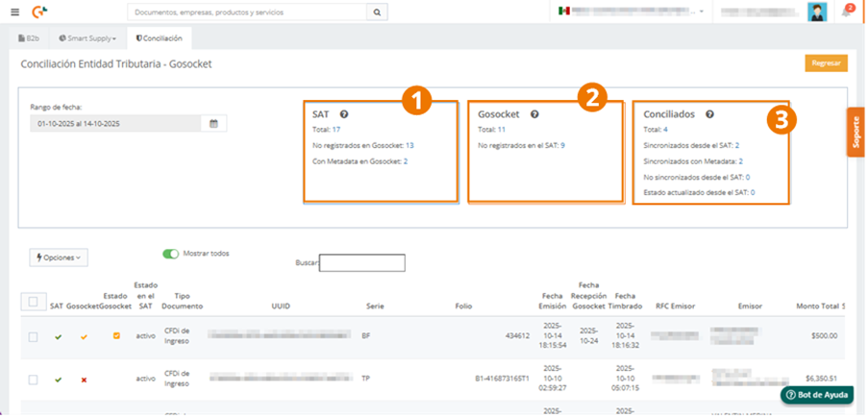The height and width of the screenshot is (417, 868).
Task: Click SAT Total value 17
Action: (x=336, y=130)
